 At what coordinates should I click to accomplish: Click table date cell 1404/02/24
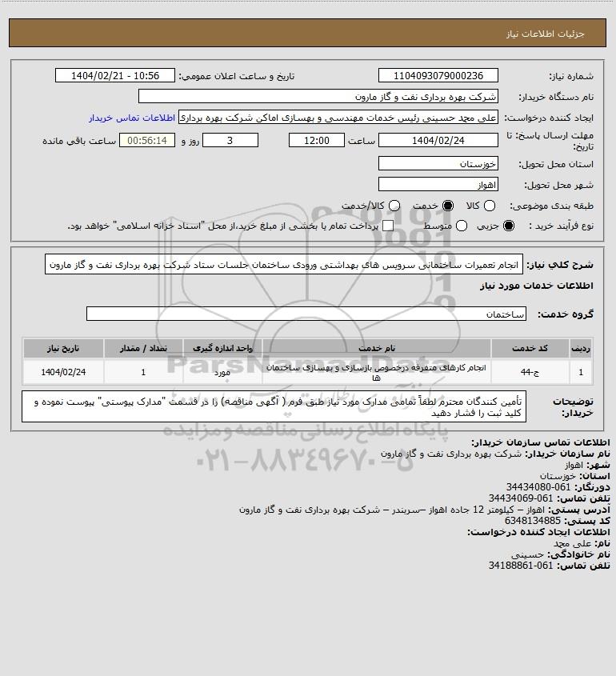tap(63, 372)
